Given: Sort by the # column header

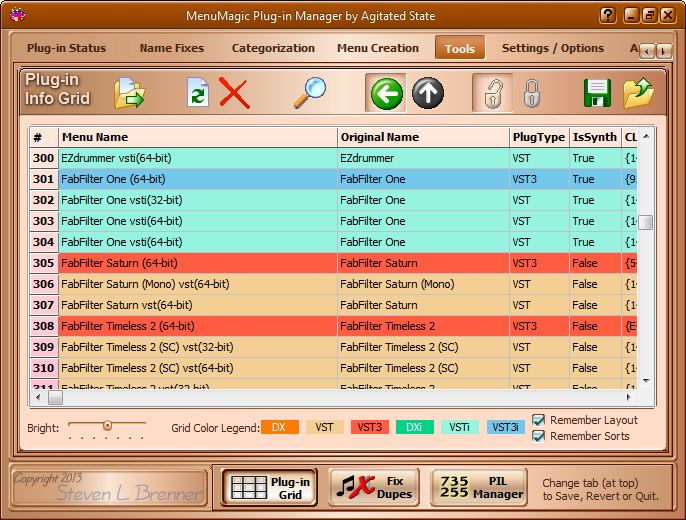Looking at the screenshot, I should (44, 137).
